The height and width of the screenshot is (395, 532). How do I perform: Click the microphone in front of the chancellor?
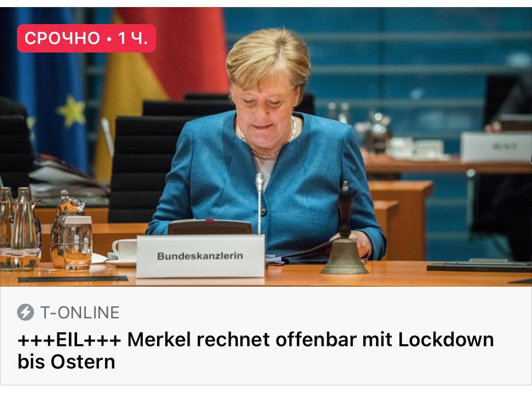pyautogui.click(x=260, y=203)
